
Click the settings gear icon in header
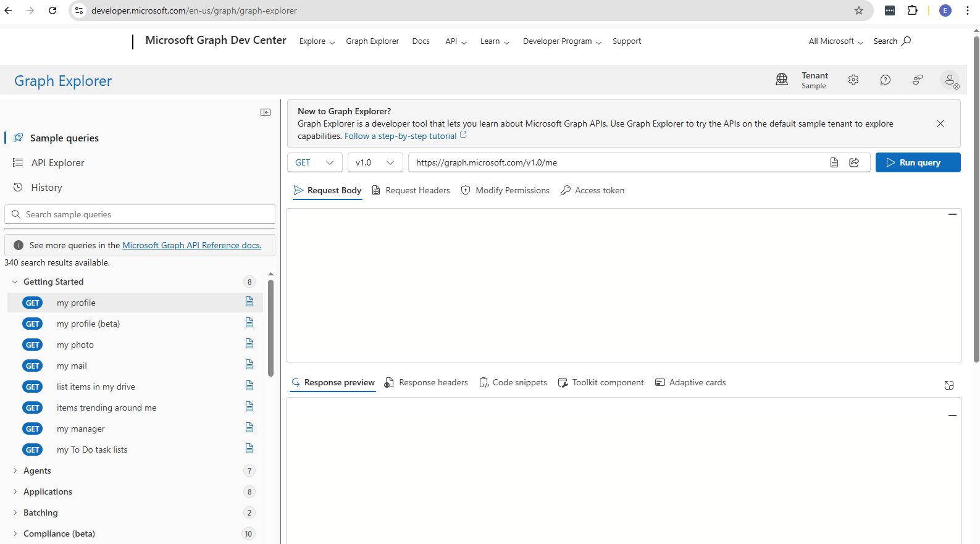(853, 80)
